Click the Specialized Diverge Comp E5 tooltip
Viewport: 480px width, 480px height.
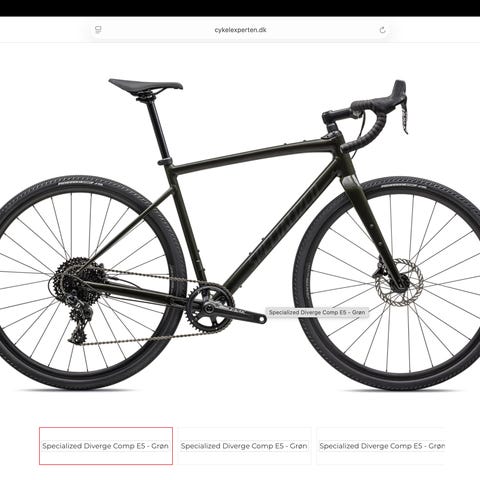click(x=317, y=312)
